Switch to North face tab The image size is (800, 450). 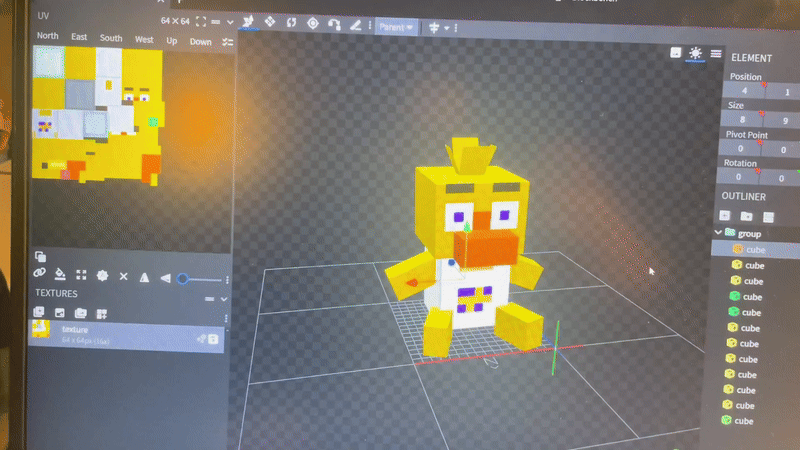(47, 36)
